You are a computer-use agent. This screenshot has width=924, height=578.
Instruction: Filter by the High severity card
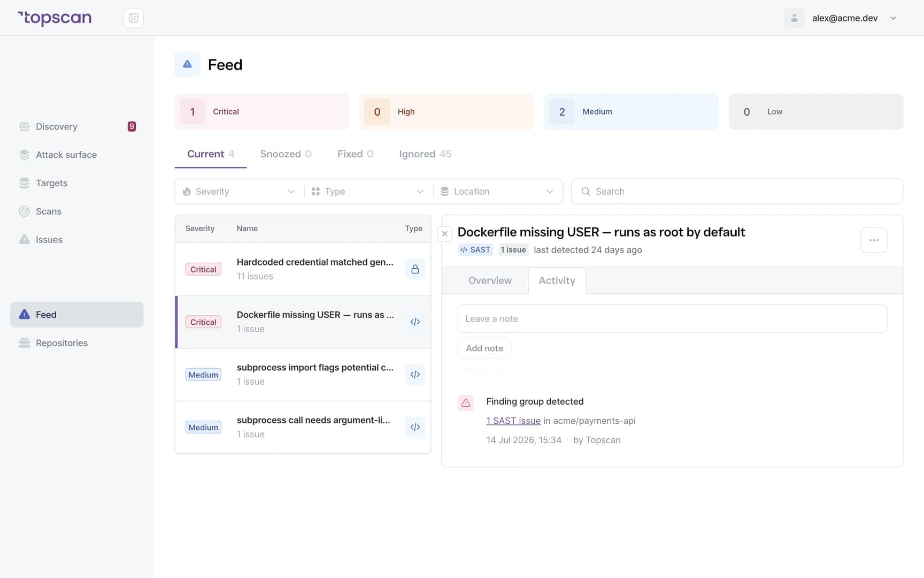(x=446, y=112)
